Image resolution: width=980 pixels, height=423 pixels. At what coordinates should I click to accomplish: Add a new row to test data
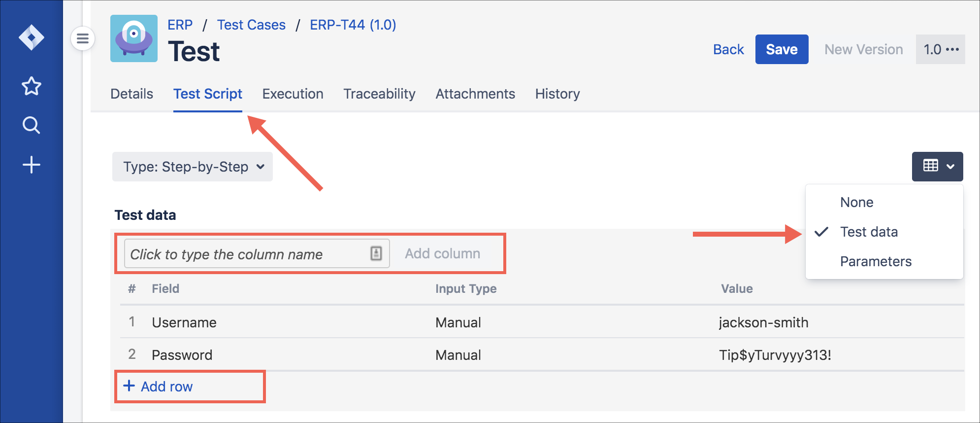tap(159, 387)
